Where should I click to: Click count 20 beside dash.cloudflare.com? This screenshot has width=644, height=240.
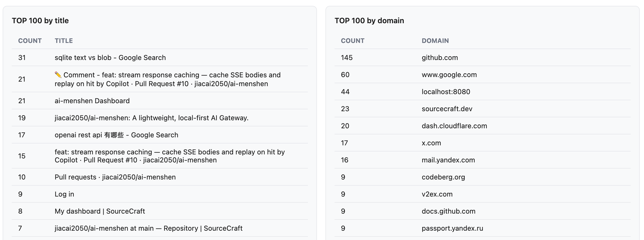click(345, 126)
